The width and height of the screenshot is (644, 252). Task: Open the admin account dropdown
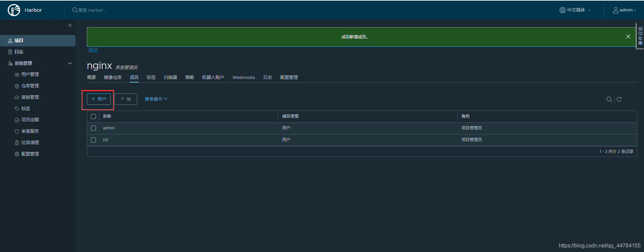(x=625, y=10)
